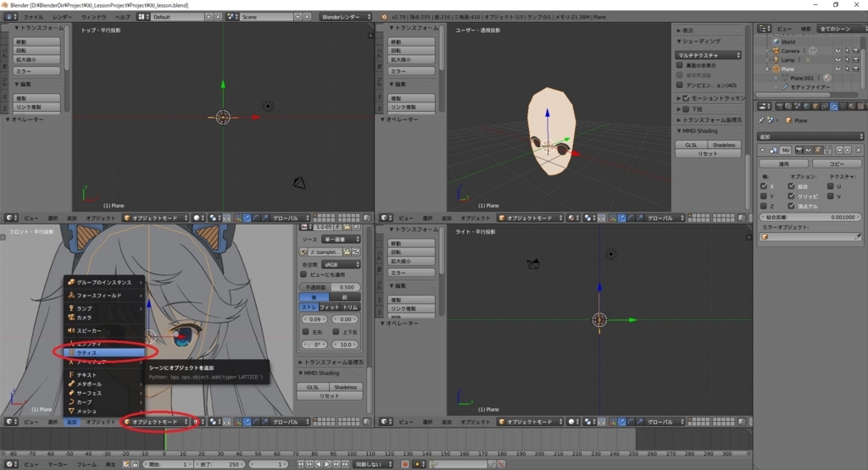Open 同期しない sync dropdown in timeline
The image size is (868, 470).
coord(374,464)
